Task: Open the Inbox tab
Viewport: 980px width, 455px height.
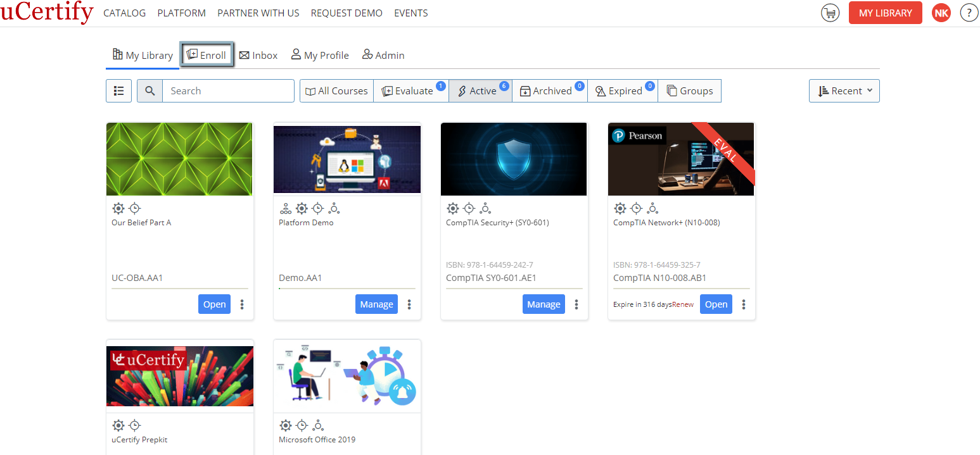Action: 258,55
